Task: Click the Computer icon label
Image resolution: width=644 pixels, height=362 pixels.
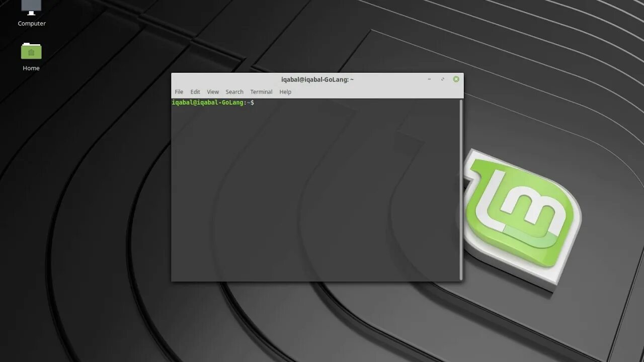Action: (x=32, y=24)
